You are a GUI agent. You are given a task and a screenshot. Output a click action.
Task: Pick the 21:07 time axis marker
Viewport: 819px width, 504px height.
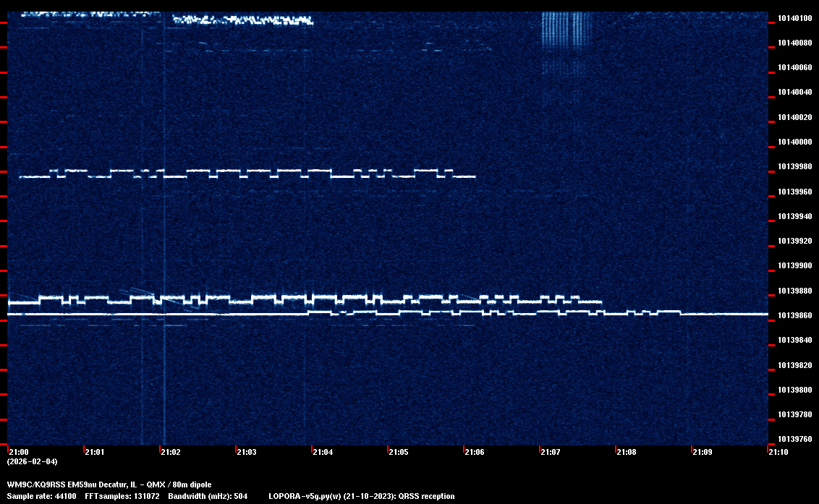coord(551,452)
